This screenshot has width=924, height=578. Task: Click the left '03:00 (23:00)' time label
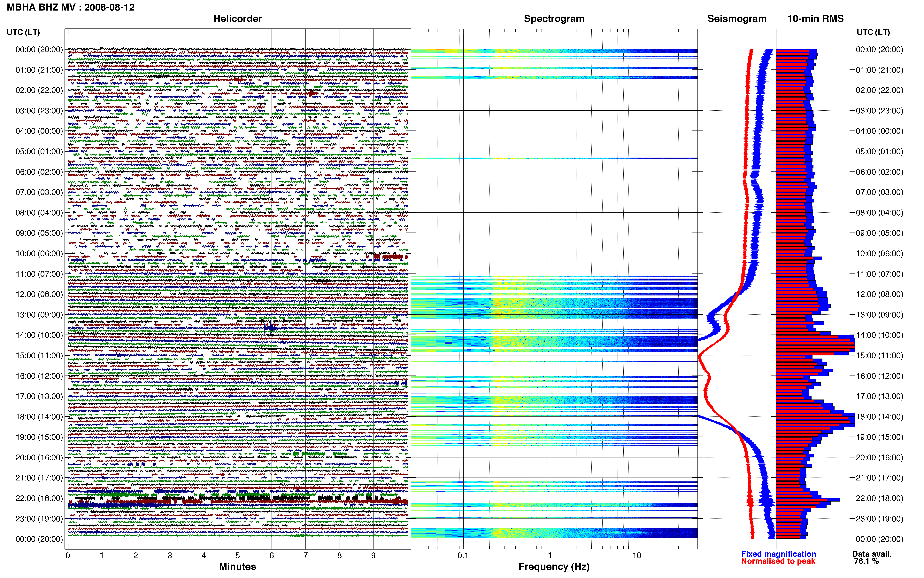click(x=39, y=111)
